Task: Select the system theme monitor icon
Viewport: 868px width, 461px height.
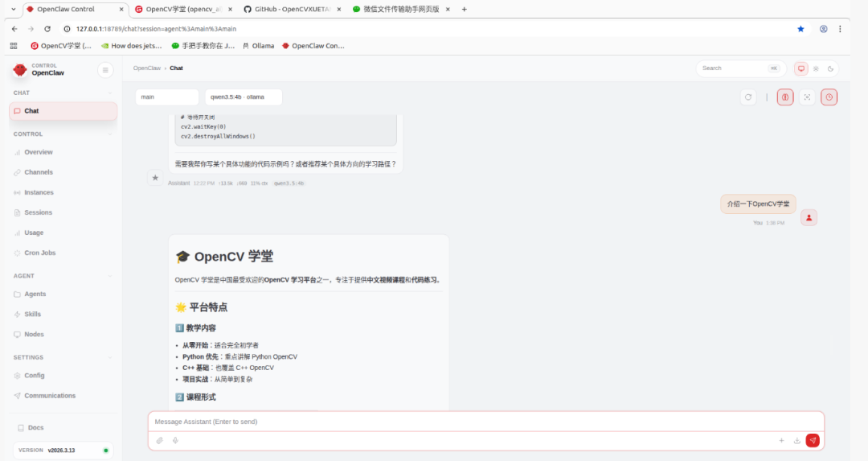Action: [x=801, y=68]
